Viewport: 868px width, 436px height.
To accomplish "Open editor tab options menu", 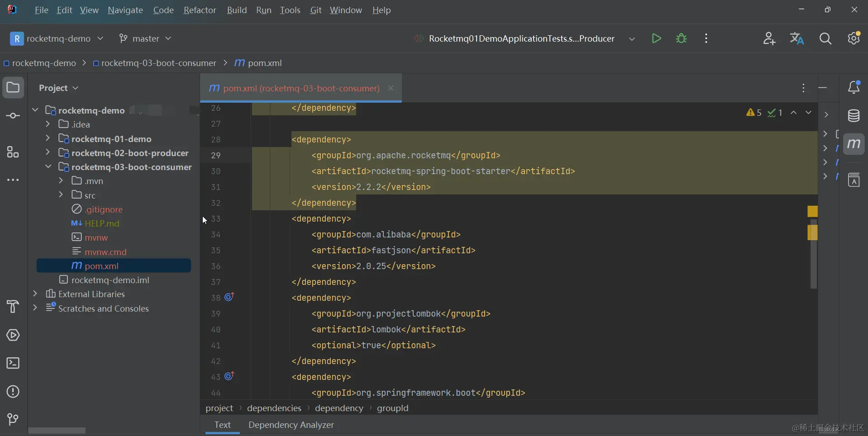I will pyautogui.click(x=803, y=88).
